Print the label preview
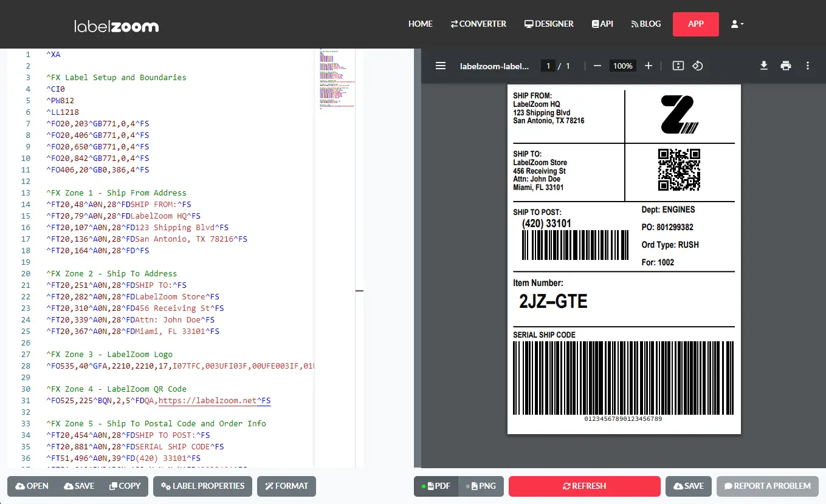Image resolution: width=826 pixels, height=504 pixels. point(786,66)
